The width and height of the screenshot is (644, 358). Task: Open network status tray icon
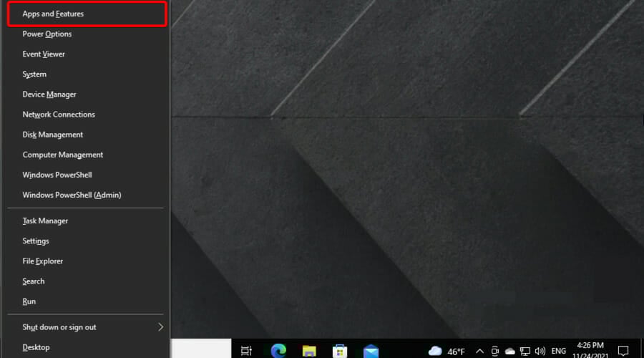525,352
